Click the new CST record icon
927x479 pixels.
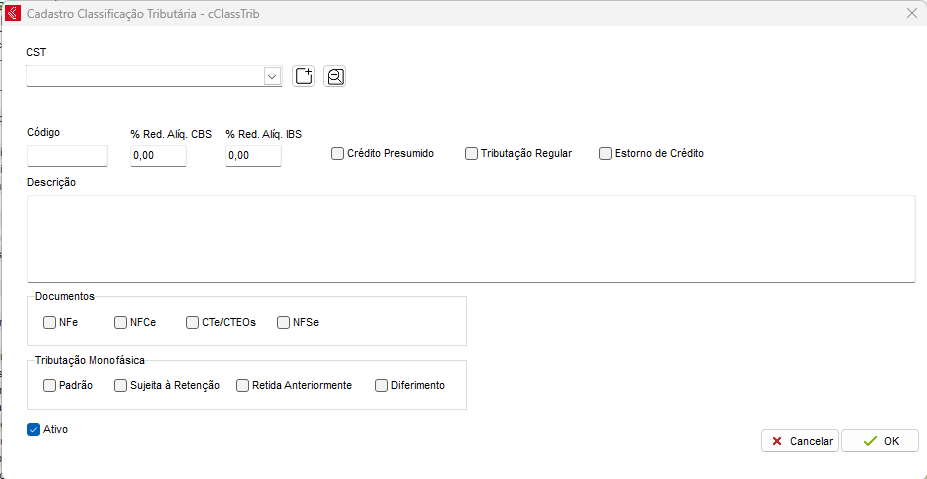tap(304, 77)
